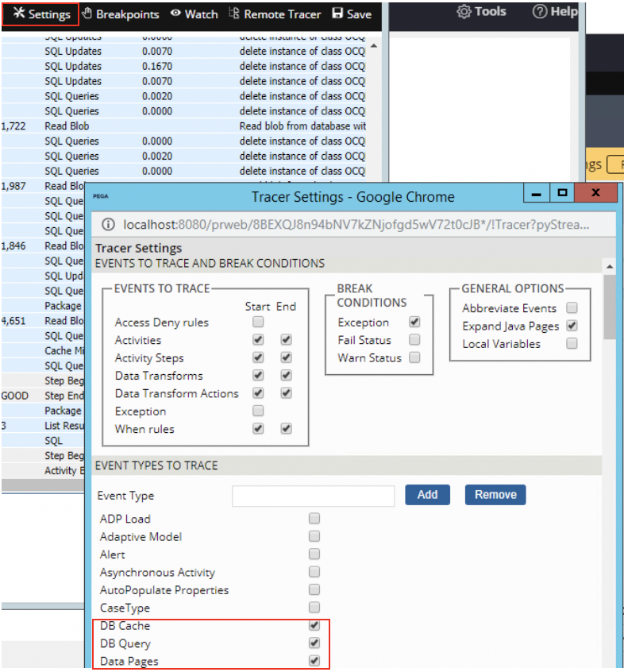Enable Local Variables option

[x=572, y=343]
